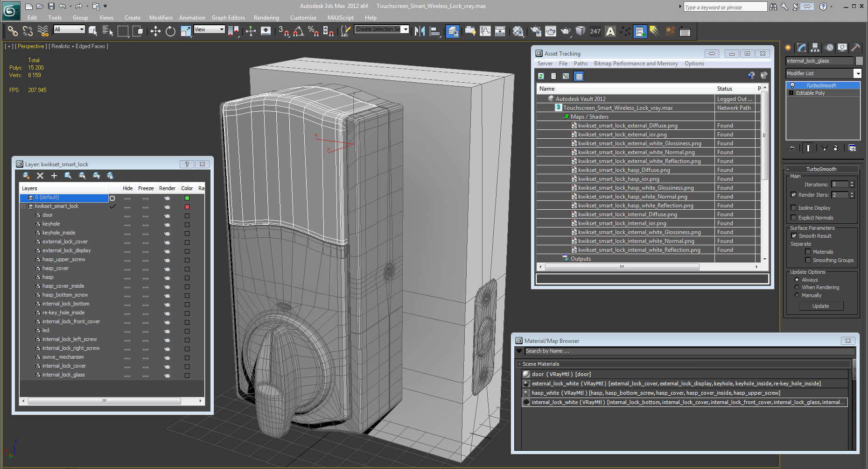The width and height of the screenshot is (868, 469).
Task: Select the Always update radio button
Action: (797, 280)
